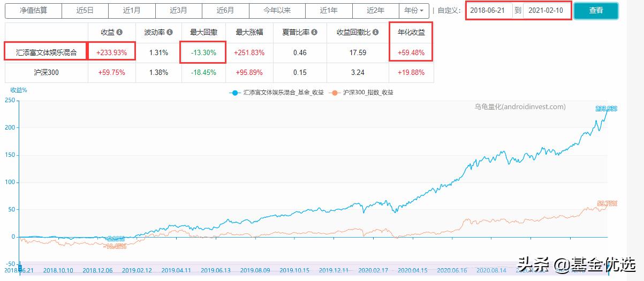This screenshot has height=281, width=644.
Task: Click the chart's bottom data zoom slider bar
Action: click(x=313, y=268)
